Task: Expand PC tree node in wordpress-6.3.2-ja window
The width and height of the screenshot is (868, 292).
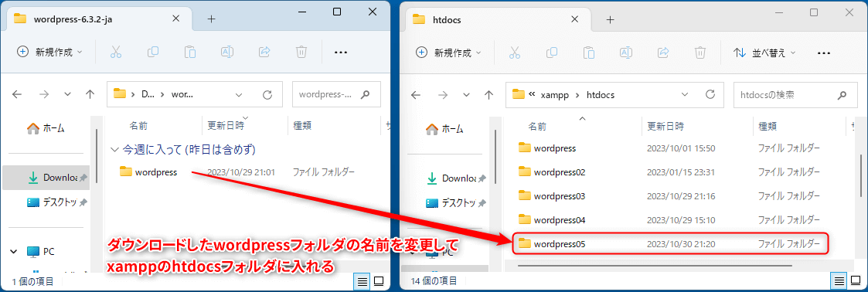Action: click(13, 252)
